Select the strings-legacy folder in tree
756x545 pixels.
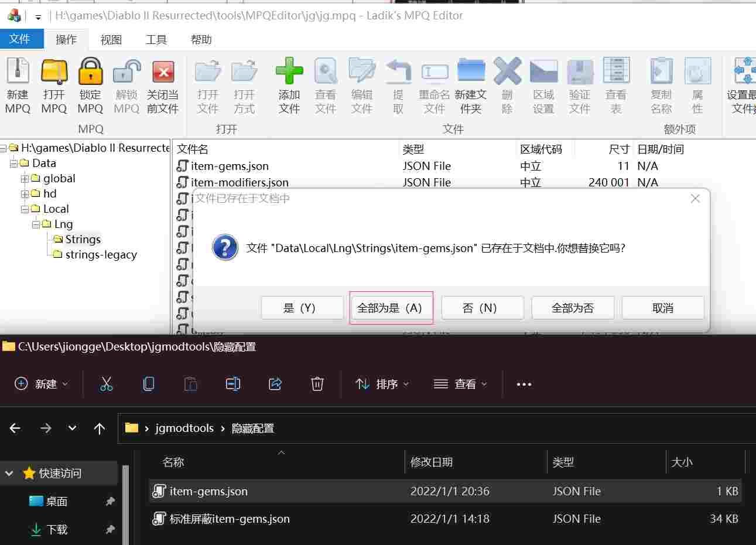(x=101, y=254)
